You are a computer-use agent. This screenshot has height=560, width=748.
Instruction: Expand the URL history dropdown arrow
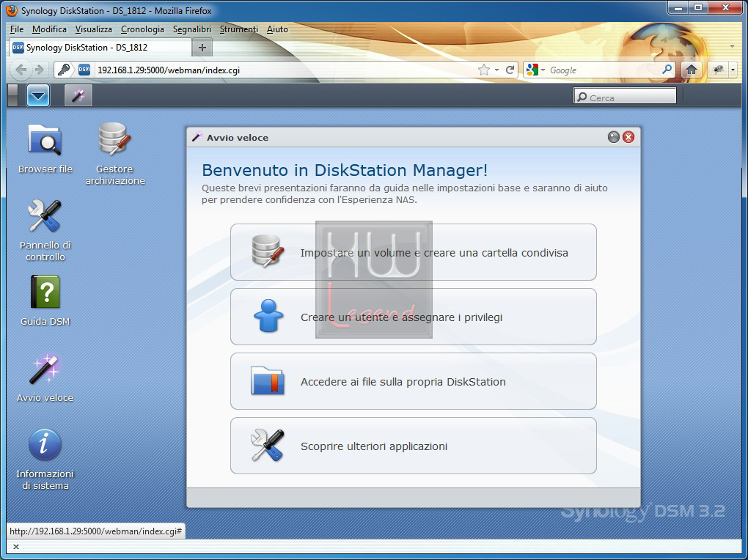496,70
